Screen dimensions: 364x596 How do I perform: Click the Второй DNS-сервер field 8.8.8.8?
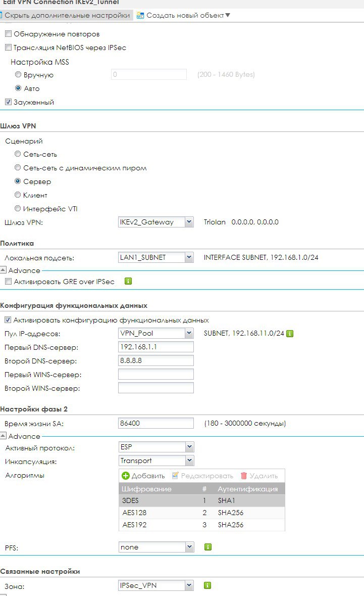click(x=156, y=361)
